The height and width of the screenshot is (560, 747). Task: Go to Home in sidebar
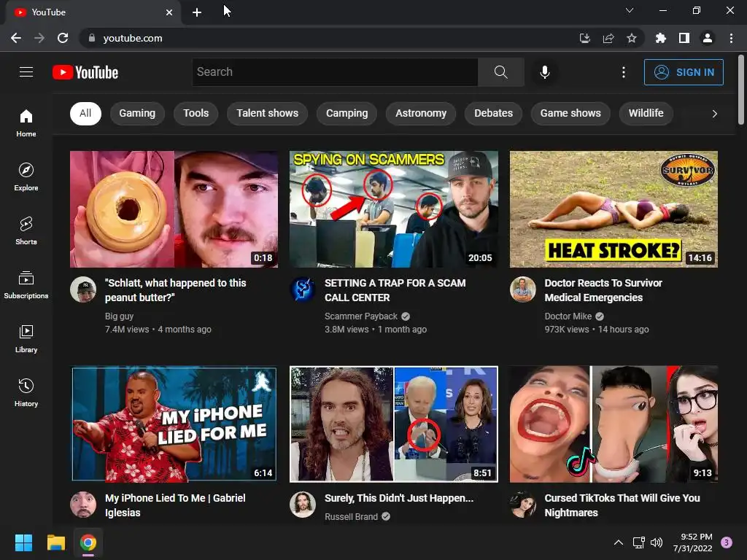tap(26, 122)
